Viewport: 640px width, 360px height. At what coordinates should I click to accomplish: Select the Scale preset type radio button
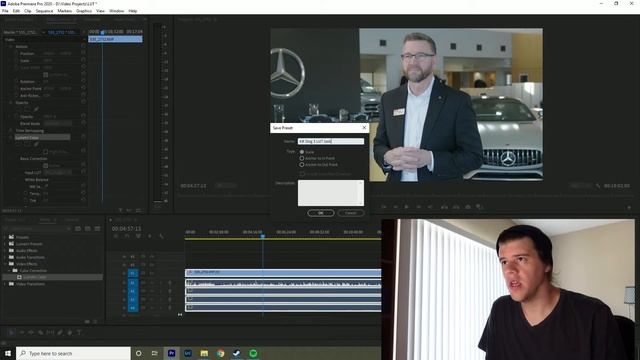click(x=302, y=152)
